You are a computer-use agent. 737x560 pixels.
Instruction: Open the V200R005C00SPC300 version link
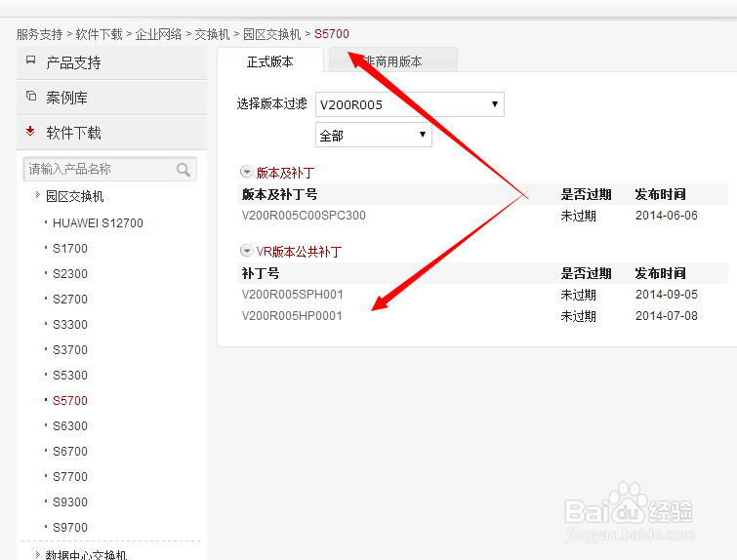coord(304,216)
